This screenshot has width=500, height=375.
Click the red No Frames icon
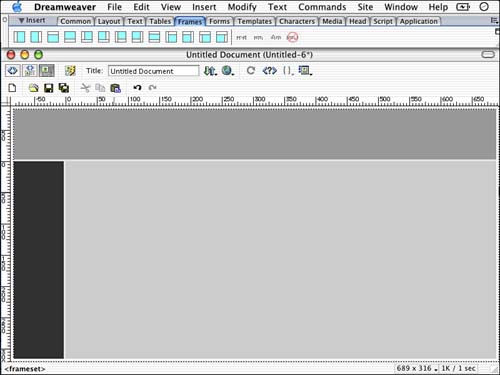point(292,37)
